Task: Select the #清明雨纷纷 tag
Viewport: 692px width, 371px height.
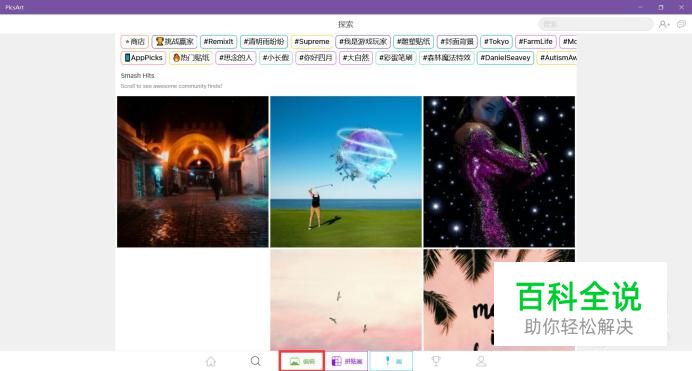Action: pyautogui.click(x=264, y=41)
